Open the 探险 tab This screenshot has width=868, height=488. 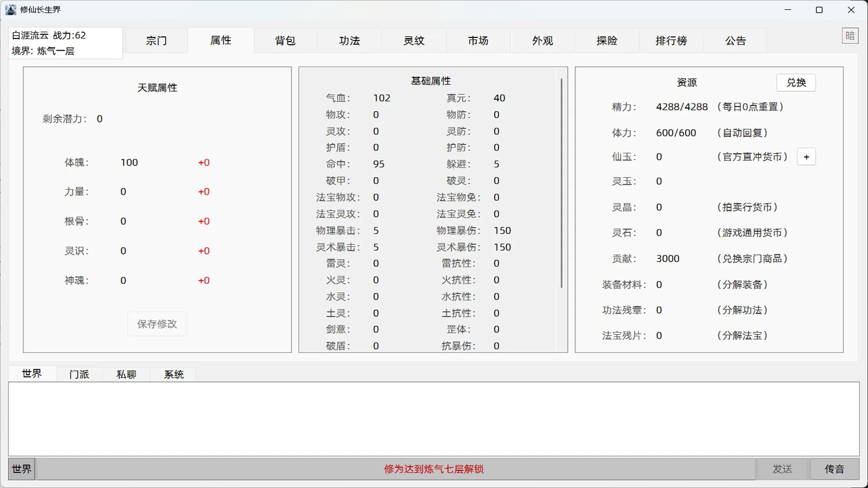607,41
